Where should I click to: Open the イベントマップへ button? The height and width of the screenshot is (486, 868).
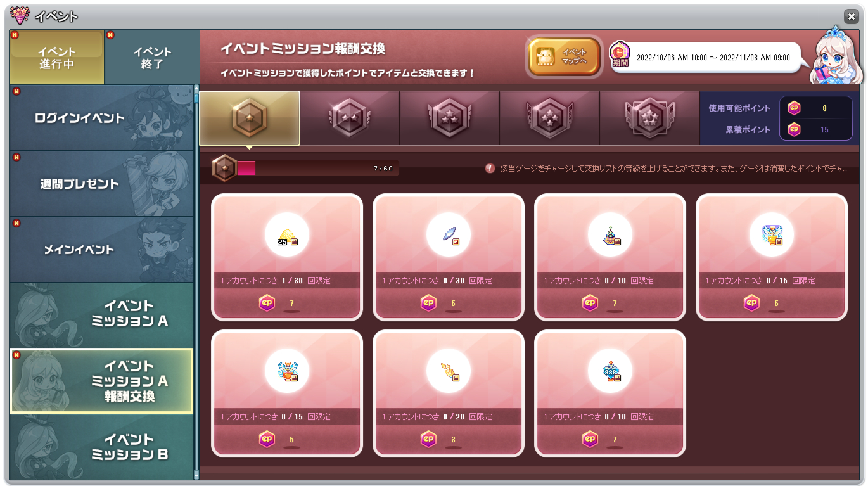click(x=564, y=56)
